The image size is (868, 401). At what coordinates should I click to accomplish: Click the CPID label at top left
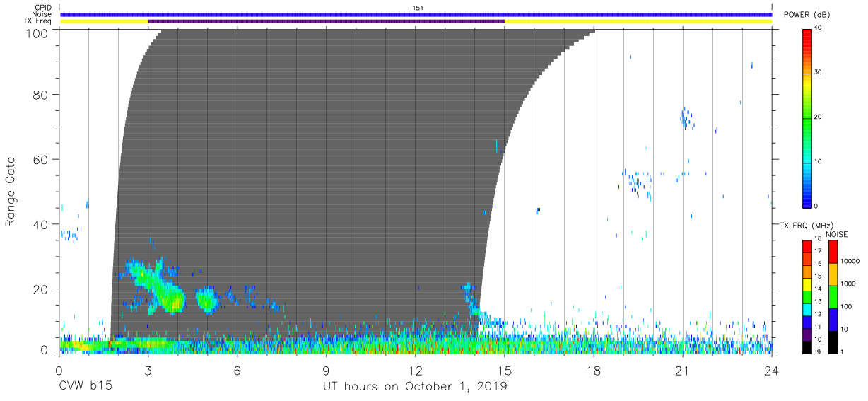click(x=43, y=8)
